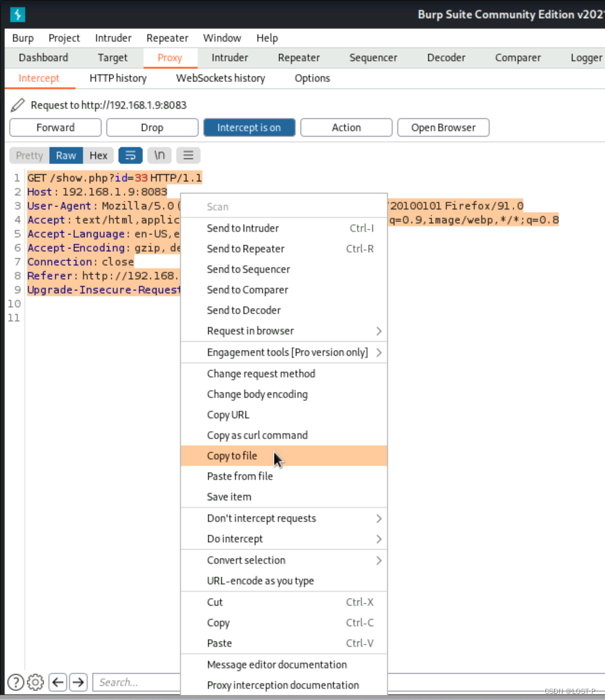Open help via the question mark icon
The image size is (605, 700).
coord(15,682)
